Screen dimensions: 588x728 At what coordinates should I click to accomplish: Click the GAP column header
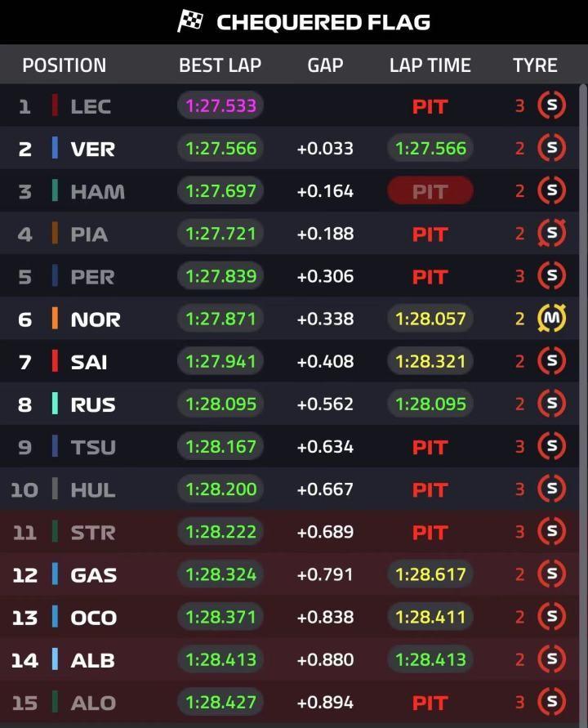325,65
